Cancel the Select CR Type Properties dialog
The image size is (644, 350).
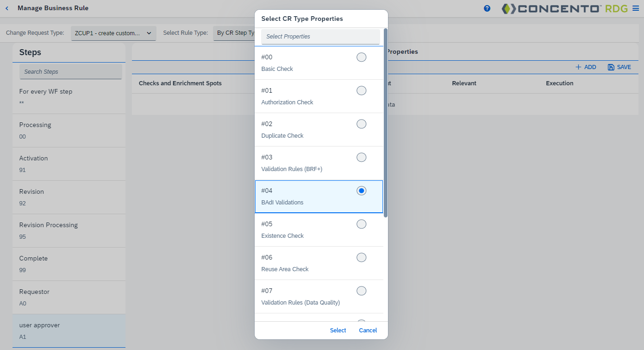[368, 330]
